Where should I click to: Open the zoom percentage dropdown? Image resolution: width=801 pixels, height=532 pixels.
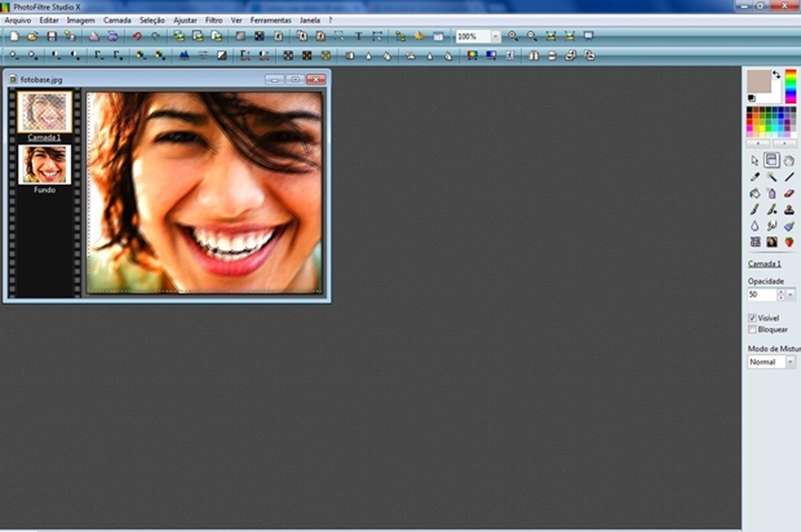tap(495, 37)
